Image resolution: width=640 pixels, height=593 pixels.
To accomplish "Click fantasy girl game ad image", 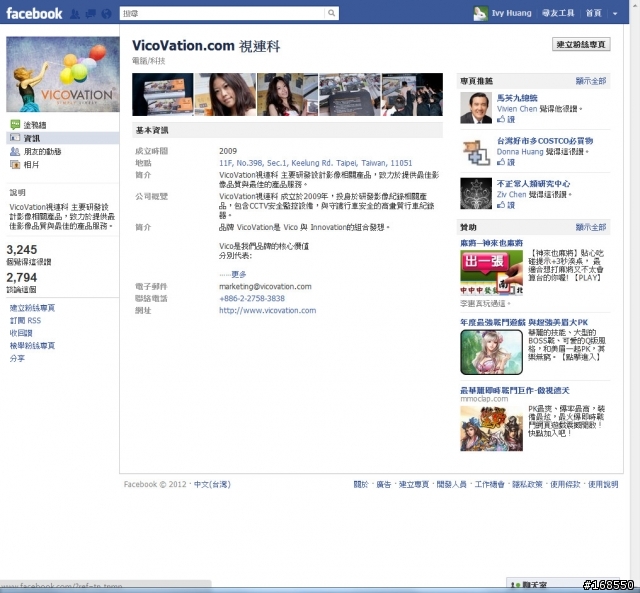I will point(491,352).
